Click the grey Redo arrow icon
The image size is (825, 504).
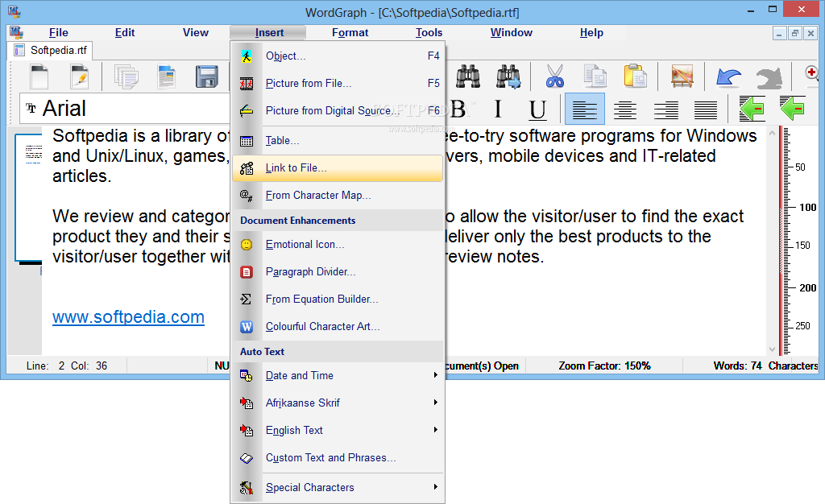[769, 78]
